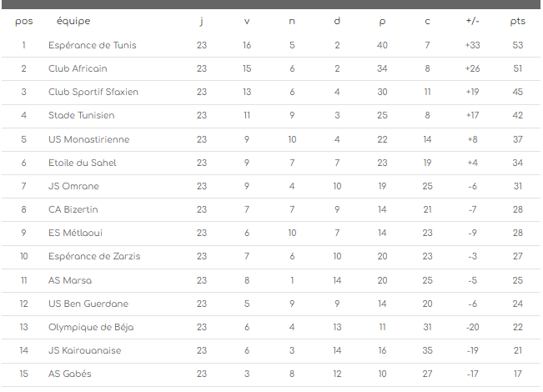Select the Etoile du Sahel row

coord(83,163)
